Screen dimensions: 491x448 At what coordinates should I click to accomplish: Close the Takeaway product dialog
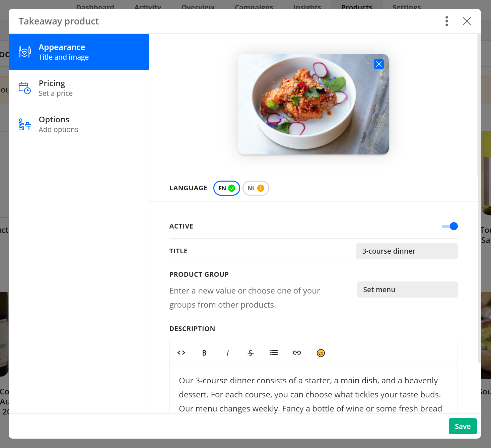467,21
